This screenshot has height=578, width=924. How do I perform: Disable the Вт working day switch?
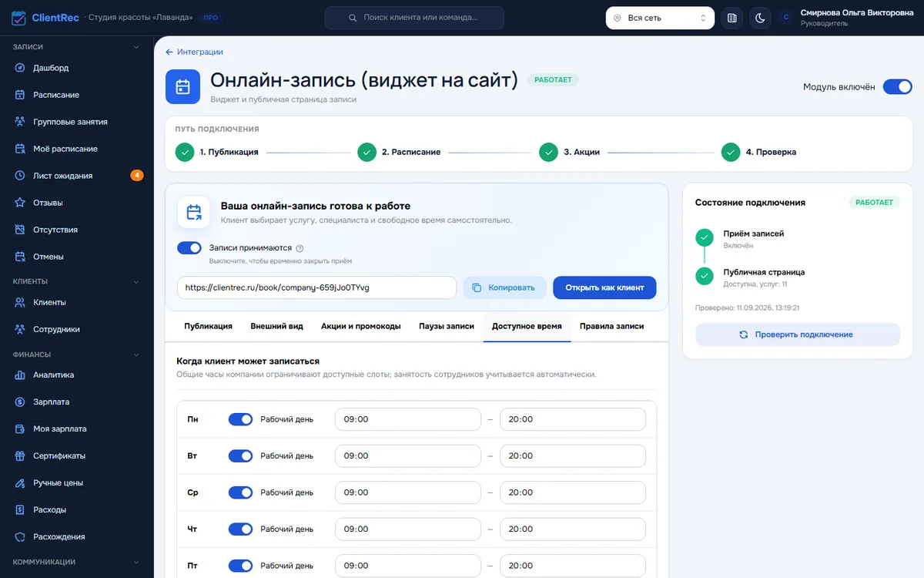[x=240, y=455]
